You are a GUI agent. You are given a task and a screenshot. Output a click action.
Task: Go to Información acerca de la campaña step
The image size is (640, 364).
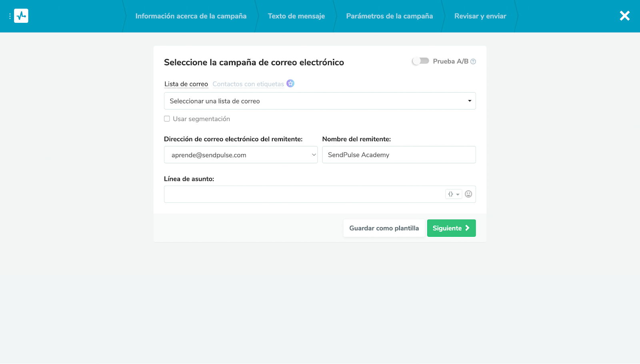click(191, 16)
